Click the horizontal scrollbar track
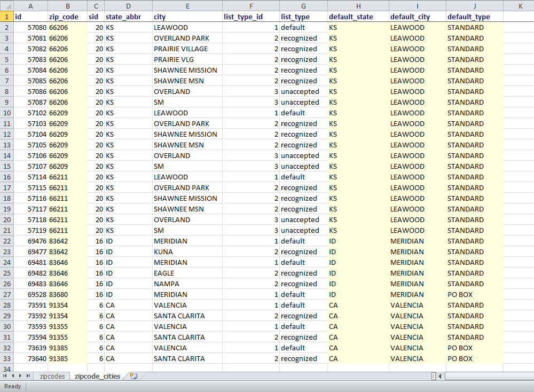The image size is (534, 392). tap(486, 376)
